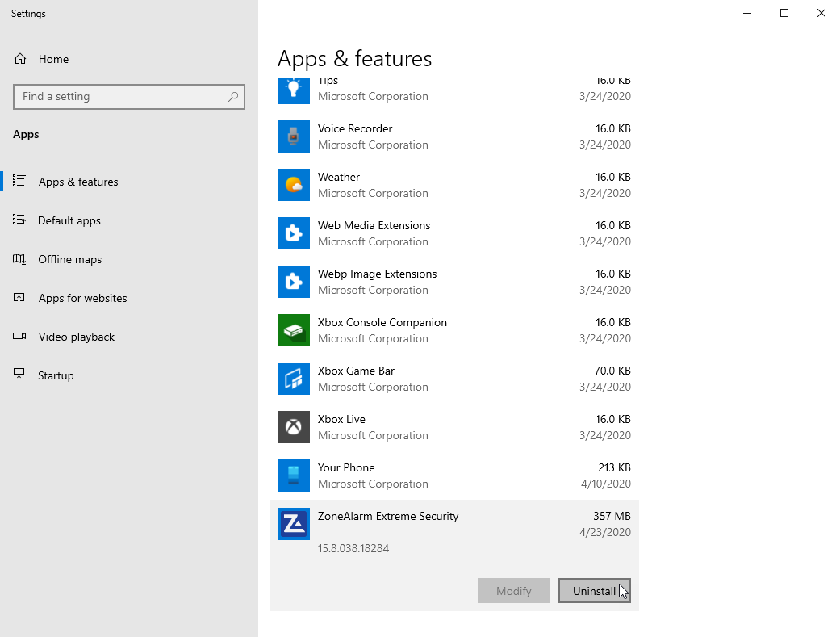The image size is (840, 637).
Task: Select the Web Media Extensions name
Action: [374, 225]
